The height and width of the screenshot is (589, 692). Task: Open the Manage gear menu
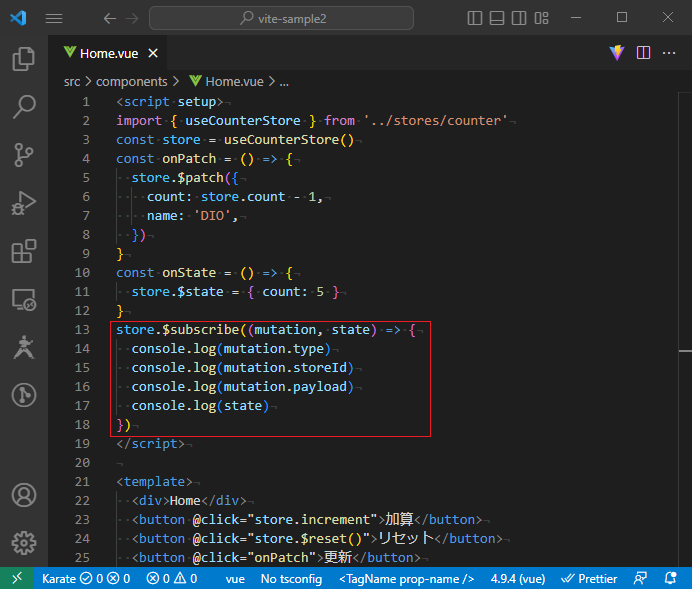point(24,543)
